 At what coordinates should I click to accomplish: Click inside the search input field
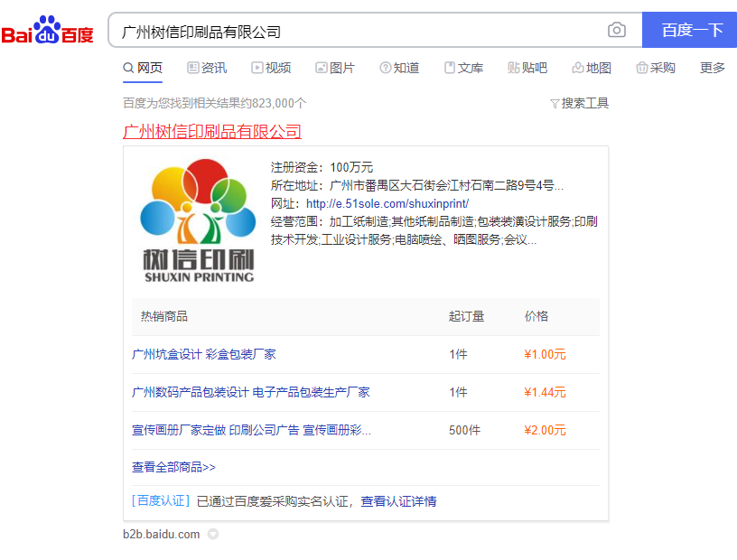click(x=361, y=30)
